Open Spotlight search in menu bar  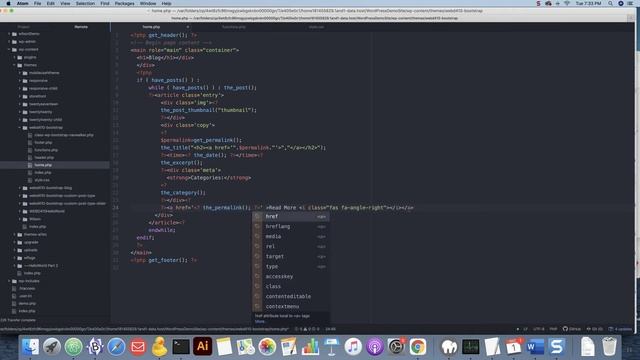pyautogui.click(x=610, y=3)
